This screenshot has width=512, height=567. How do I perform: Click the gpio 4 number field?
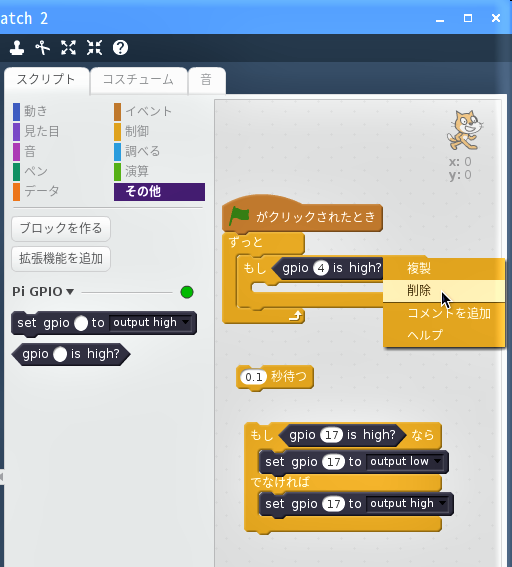click(321, 268)
